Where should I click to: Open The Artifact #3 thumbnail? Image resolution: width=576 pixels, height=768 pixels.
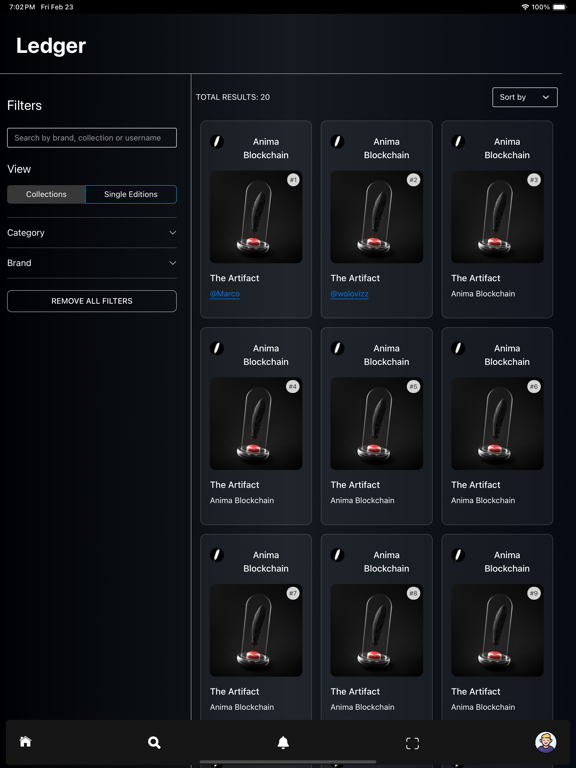(x=497, y=217)
